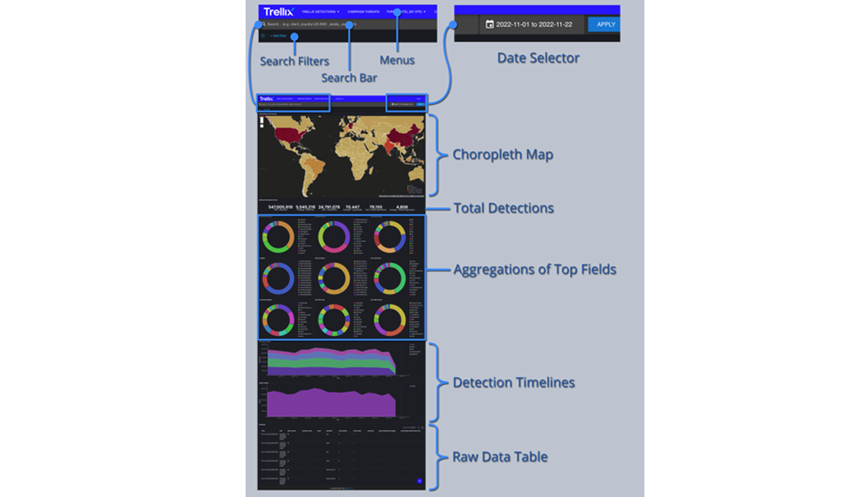Click the top-left donut chart in aggregations
868x497 pixels.
click(x=278, y=237)
